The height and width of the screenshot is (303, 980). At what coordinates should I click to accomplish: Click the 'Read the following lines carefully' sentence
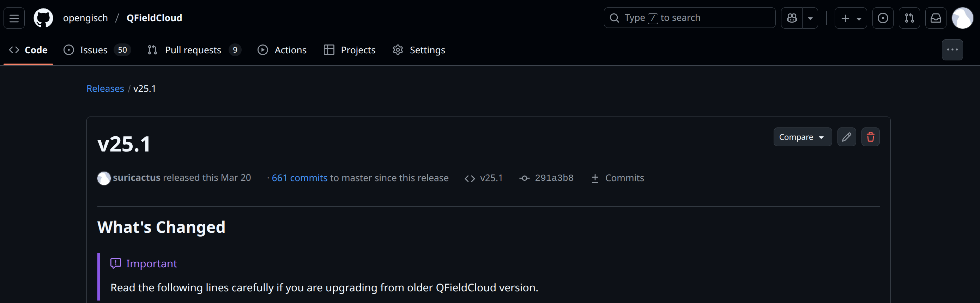tap(324, 287)
